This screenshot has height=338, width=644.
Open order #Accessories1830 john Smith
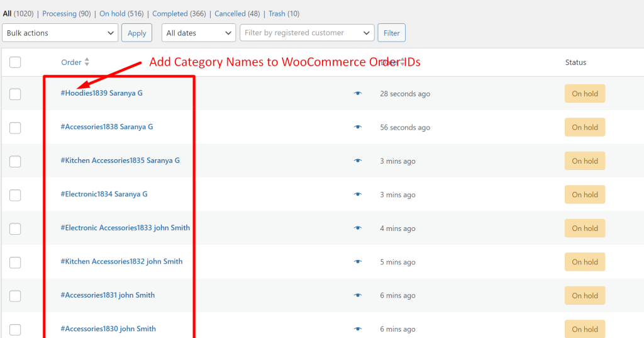pyautogui.click(x=108, y=329)
